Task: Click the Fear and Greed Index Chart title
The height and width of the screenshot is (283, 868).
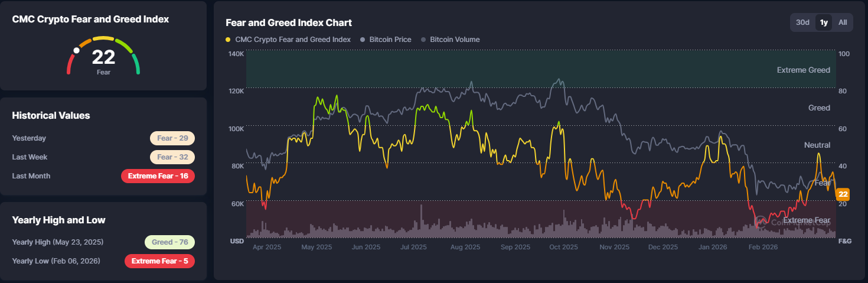Action: [289, 23]
